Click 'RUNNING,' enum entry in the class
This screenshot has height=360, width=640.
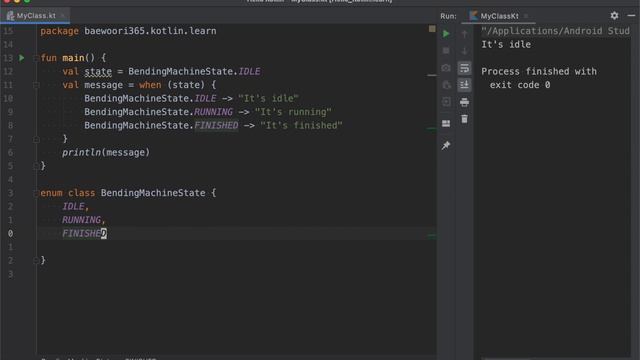click(84, 220)
